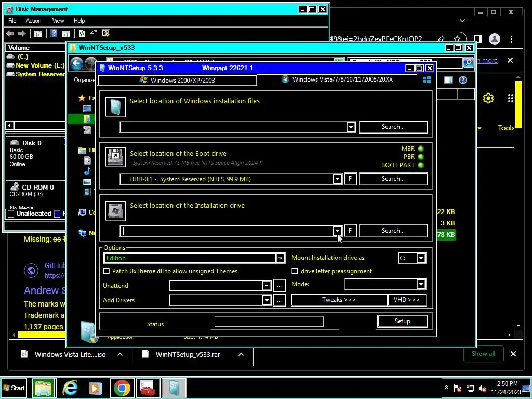Click Search button for the Boot drive
Image resolution: width=532 pixels, height=399 pixels.
pos(393,179)
